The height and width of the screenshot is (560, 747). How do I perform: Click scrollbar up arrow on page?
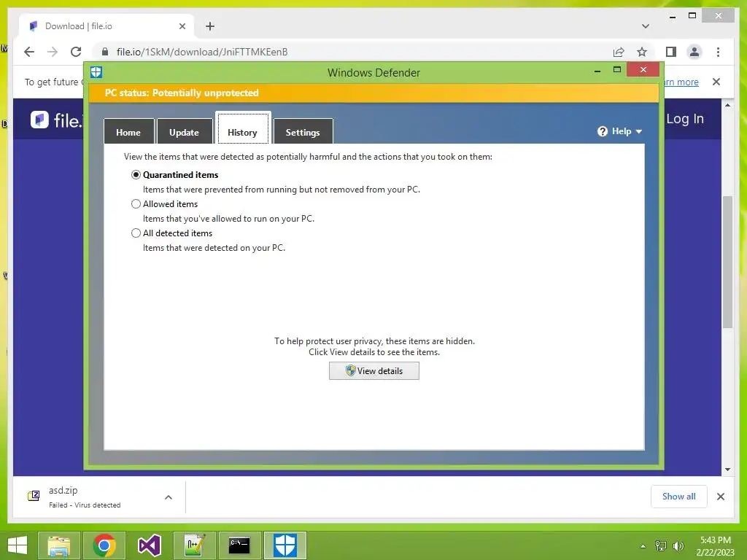point(727,105)
